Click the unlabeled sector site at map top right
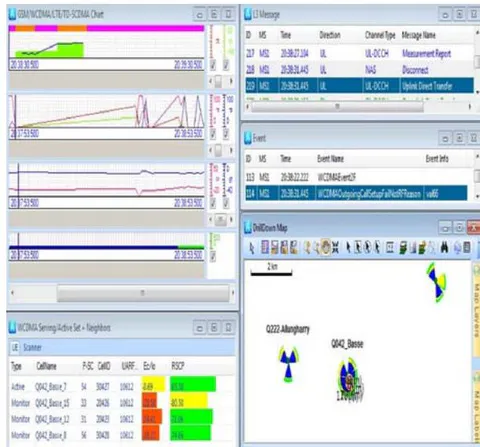The image size is (480, 447). pos(436,282)
